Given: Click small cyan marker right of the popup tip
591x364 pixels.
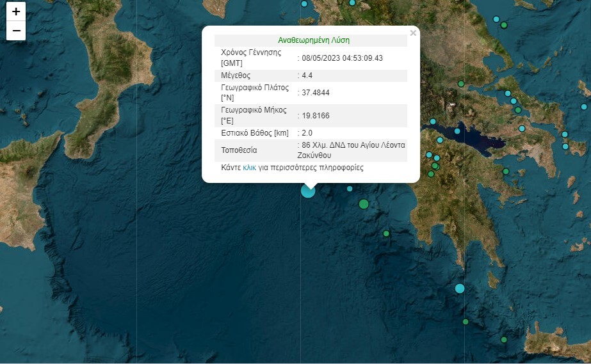Looking at the screenshot, I should [x=350, y=189].
